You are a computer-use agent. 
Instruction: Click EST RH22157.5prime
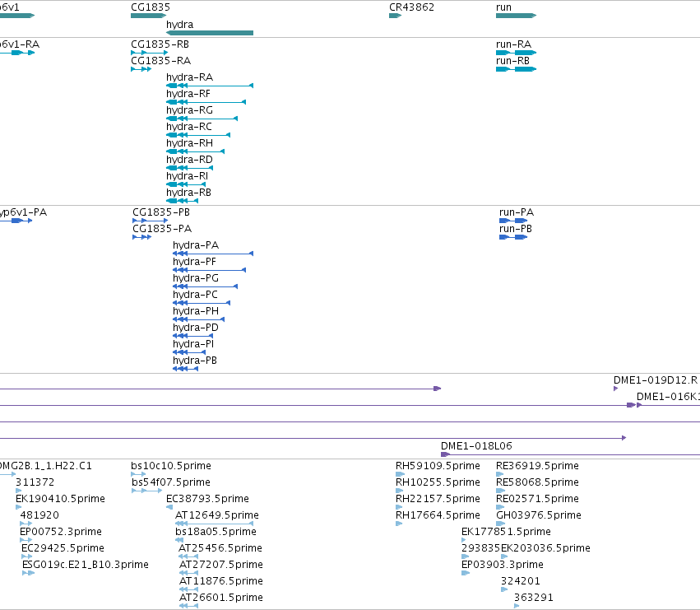[438, 499]
